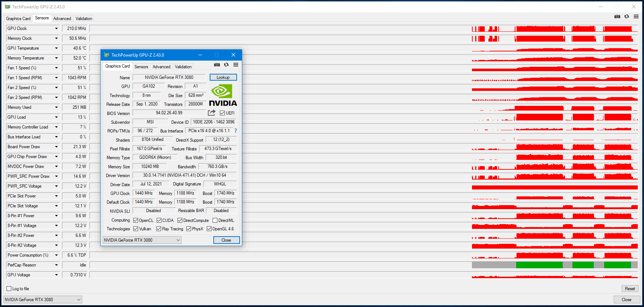
Task: Toggle the Ray Tracing checkbox
Action: (x=159, y=229)
